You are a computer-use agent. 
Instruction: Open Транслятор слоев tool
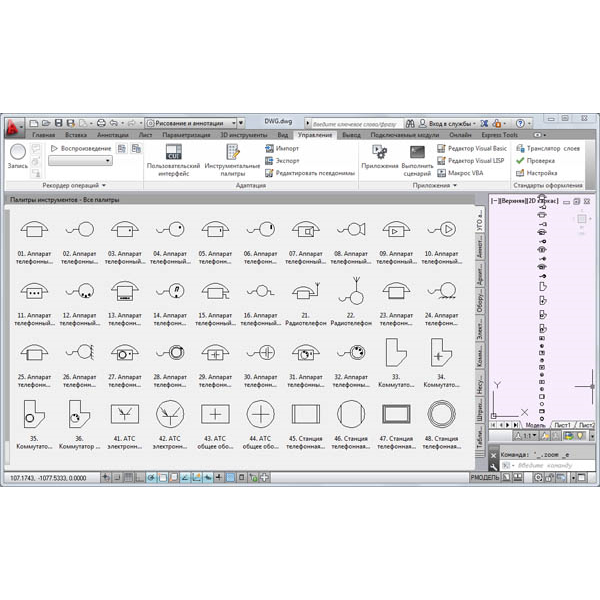pos(548,148)
